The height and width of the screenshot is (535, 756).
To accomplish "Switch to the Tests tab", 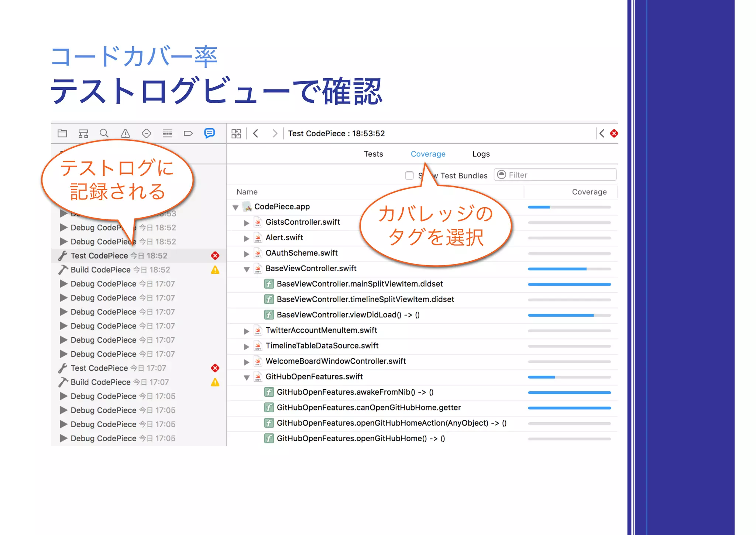I will click(373, 154).
